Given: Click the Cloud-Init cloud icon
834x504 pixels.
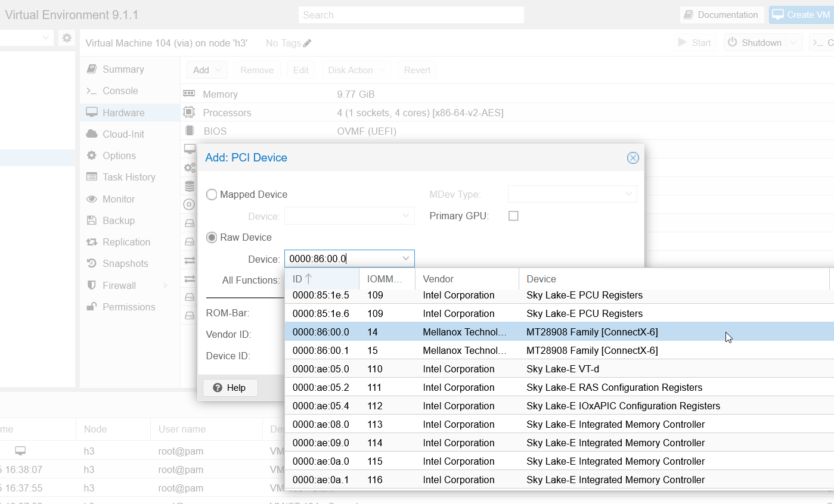Looking at the screenshot, I should tap(92, 134).
